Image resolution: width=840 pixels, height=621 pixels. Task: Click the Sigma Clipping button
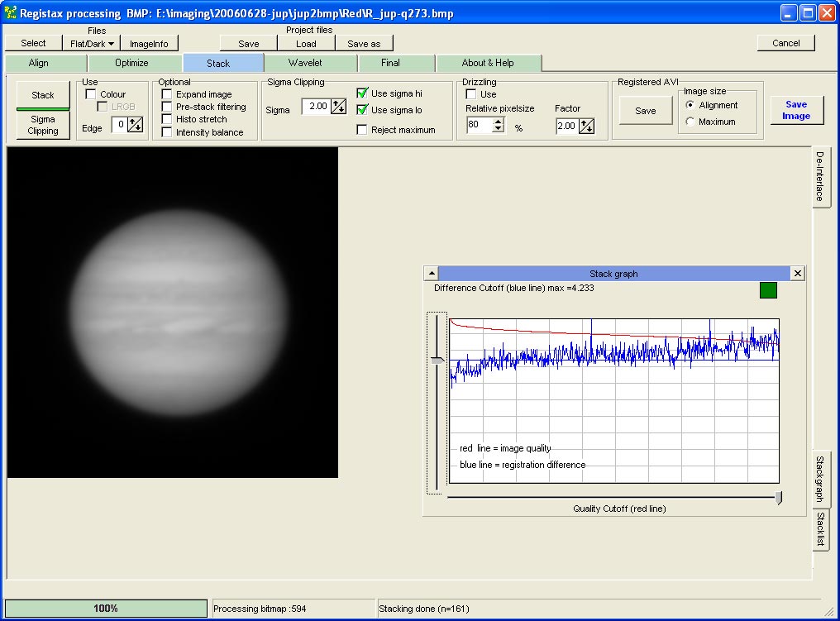pyautogui.click(x=43, y=125)
